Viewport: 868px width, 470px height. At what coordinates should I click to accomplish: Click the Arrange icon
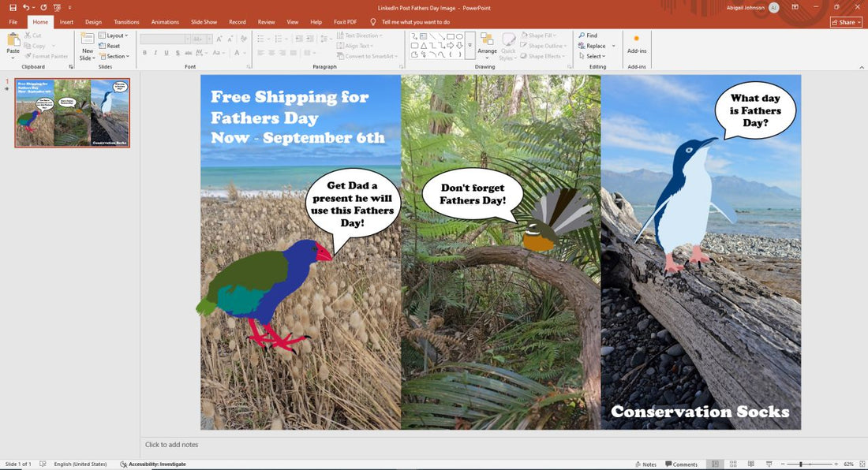pyautogui.click(x=487, y=40)
